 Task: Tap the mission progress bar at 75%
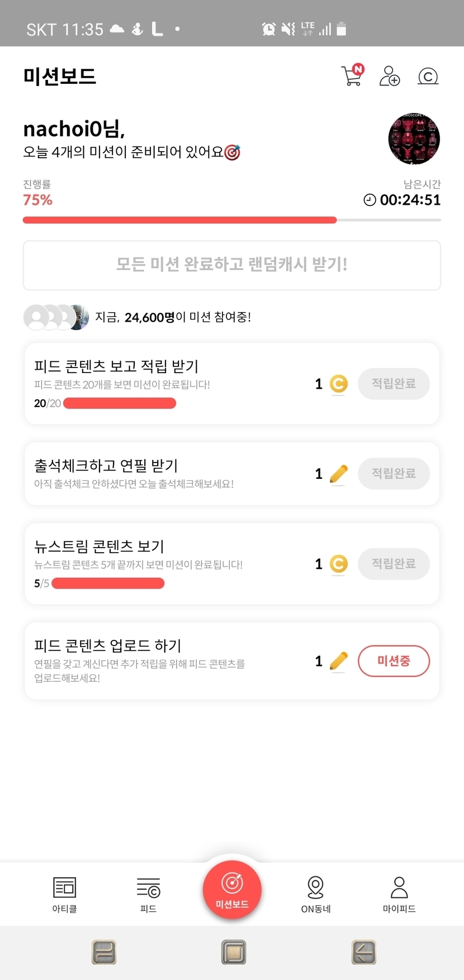231,220
